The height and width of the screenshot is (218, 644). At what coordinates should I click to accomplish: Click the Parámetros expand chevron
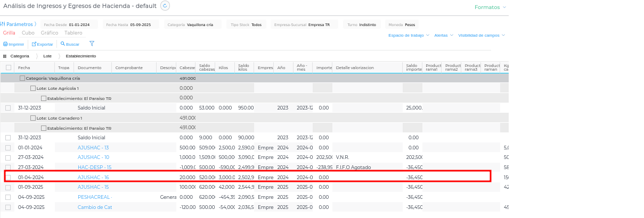click(36, 24)
